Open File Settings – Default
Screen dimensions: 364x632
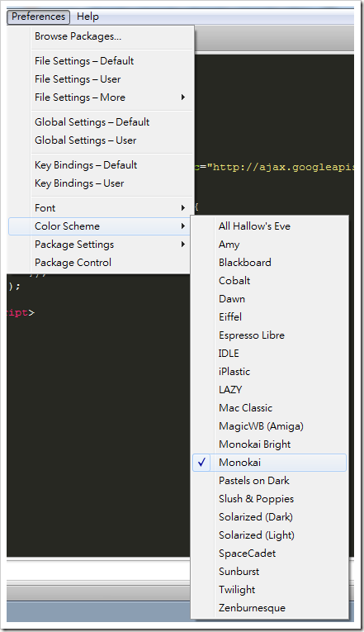click(99, 61)
